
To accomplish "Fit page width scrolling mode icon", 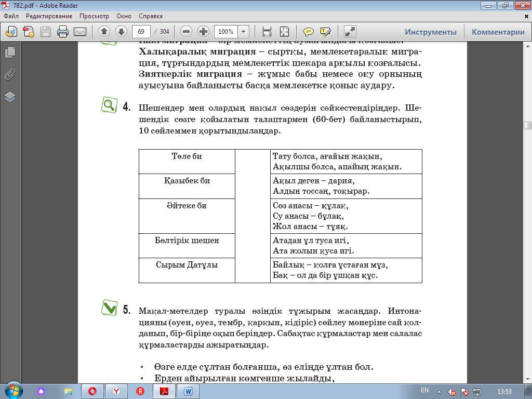I will (x=267, y=32).
